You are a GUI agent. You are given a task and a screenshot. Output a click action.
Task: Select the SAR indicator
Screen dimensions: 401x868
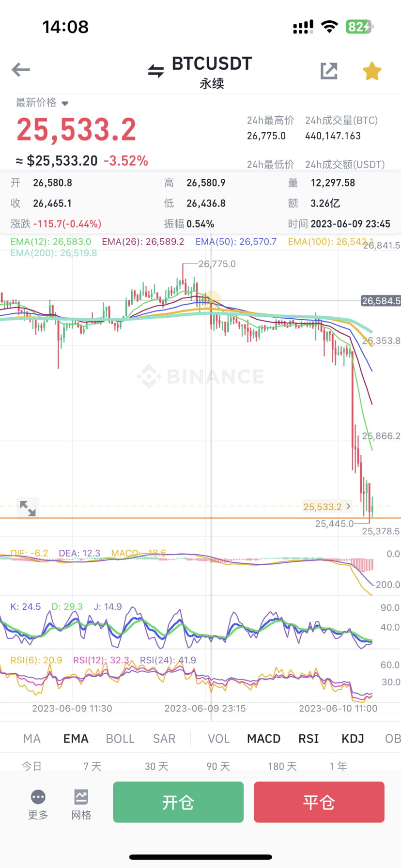click(164, 739)
